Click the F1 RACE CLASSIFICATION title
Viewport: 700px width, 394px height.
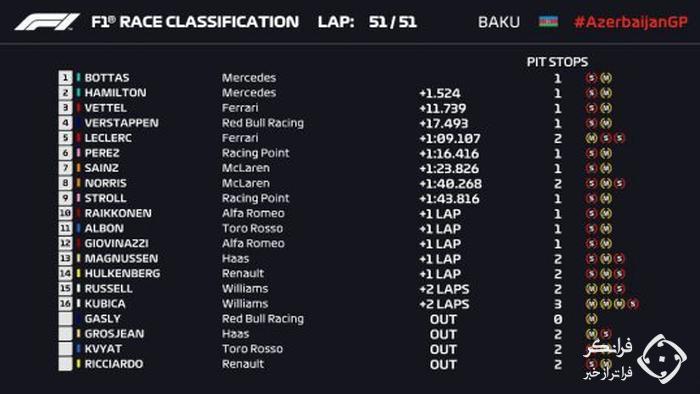click(x=195, y=22)
